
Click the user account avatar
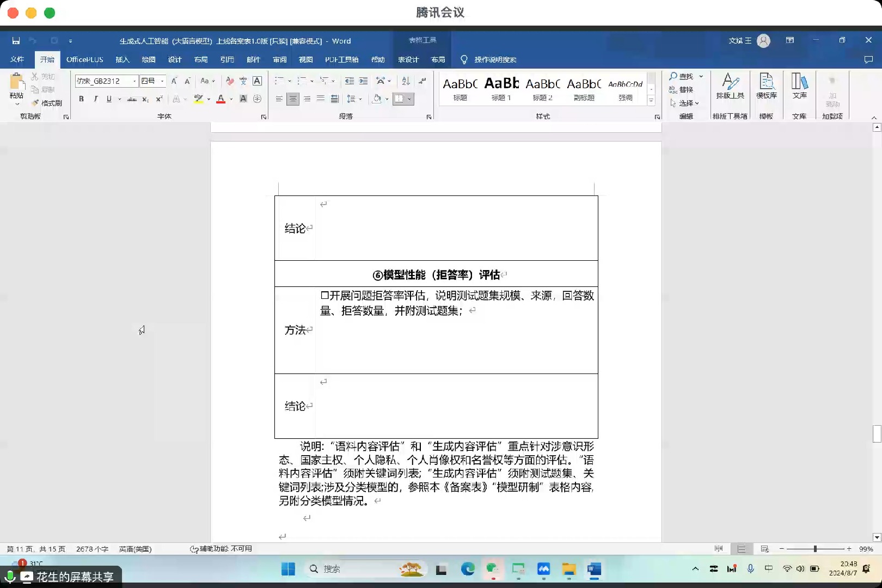tap(764, 41)
